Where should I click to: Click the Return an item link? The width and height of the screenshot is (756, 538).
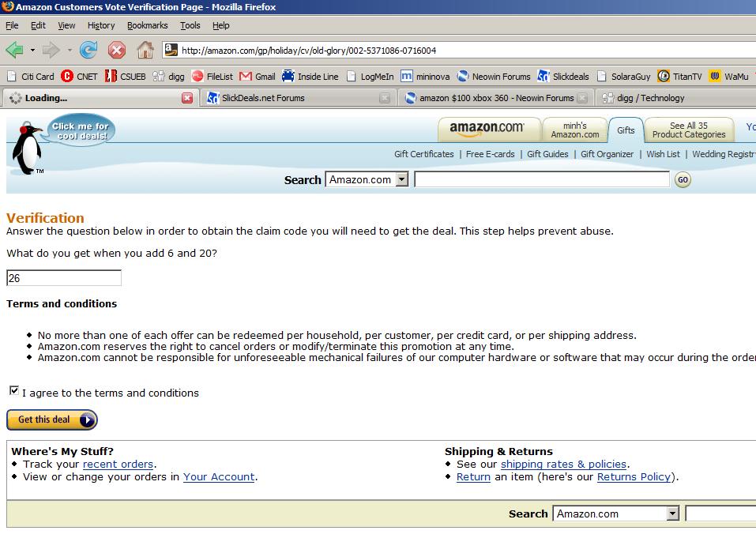(473, 477)
